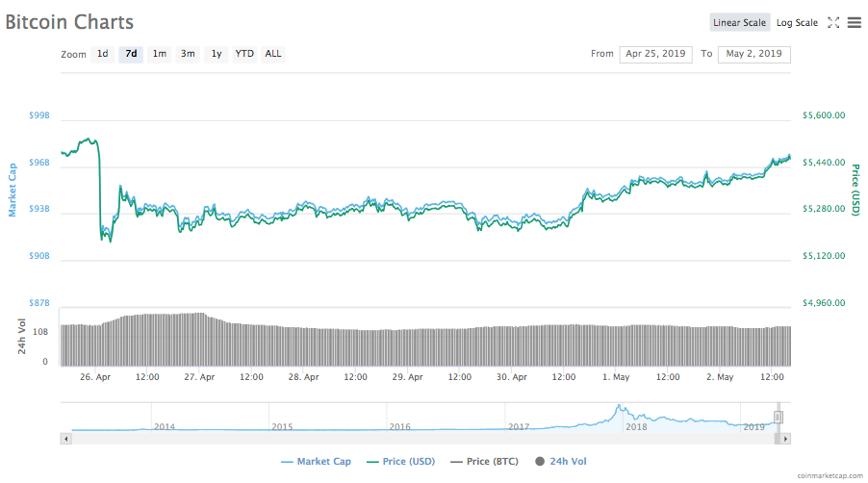868x483 pixels.
Task: Click the 2016 label in navigator
Action: (399, 427)
